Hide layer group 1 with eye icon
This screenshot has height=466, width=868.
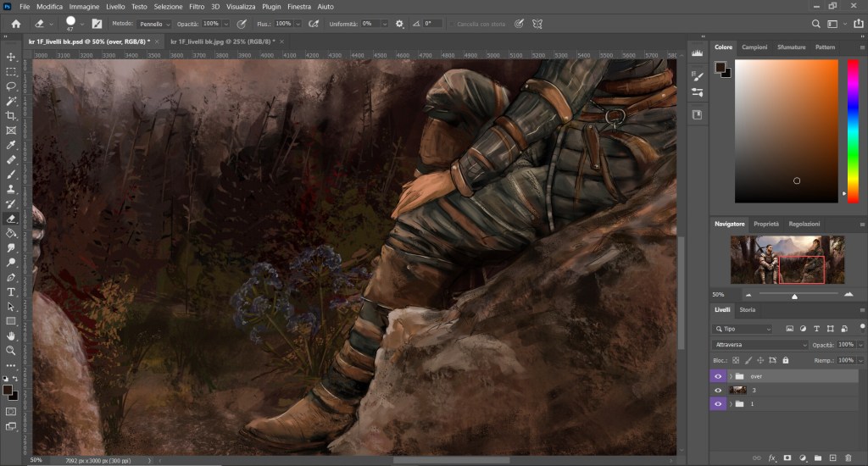719,404
